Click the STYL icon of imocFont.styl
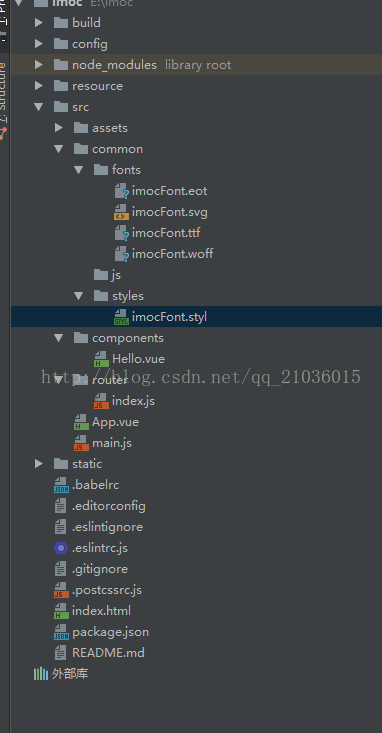Screen dimensions: 382x733 point(122,317)
